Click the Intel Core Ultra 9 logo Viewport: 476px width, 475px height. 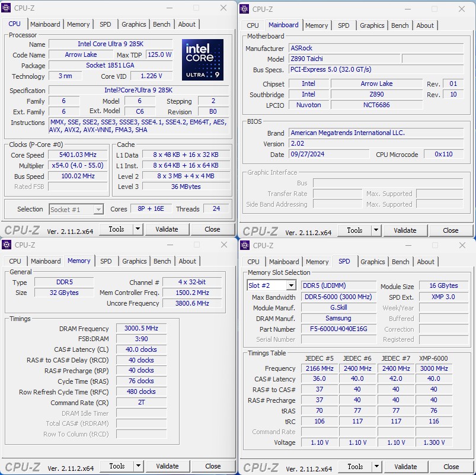point(203,60)
